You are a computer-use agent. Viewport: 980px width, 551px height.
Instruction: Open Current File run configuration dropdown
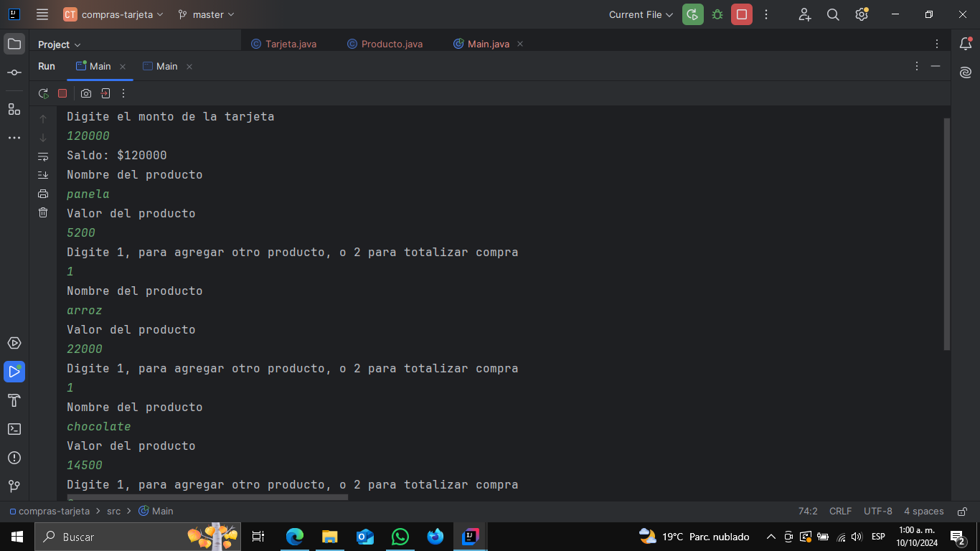641,14
